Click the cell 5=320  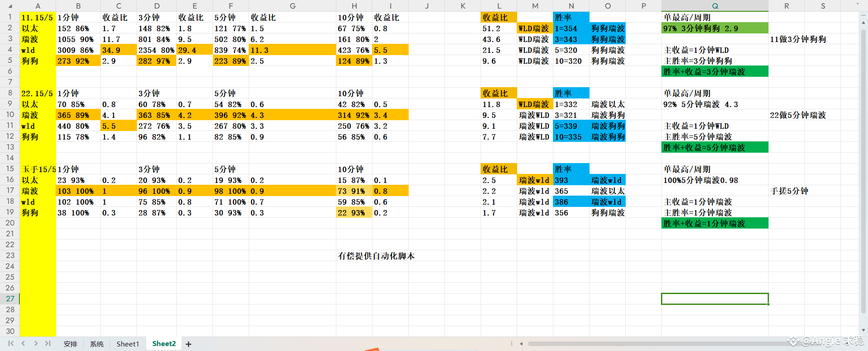(571, 50)
